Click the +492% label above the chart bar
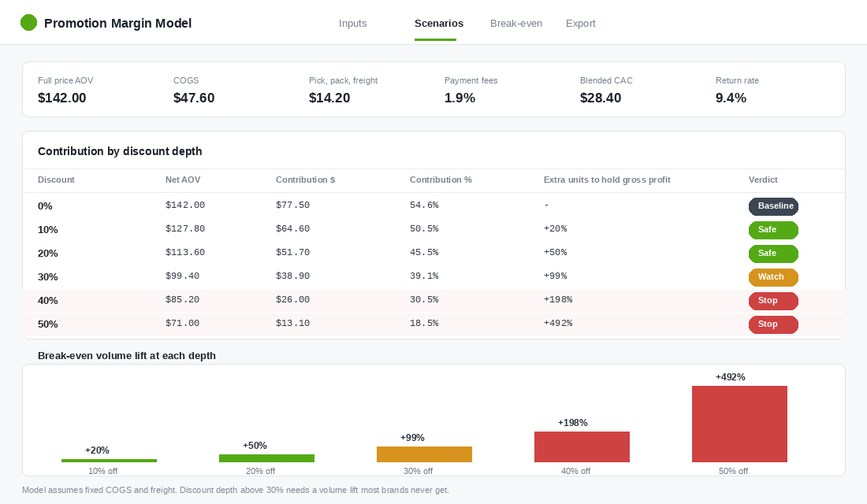Screen dimensions: 867x504 (x=731, y=377)
